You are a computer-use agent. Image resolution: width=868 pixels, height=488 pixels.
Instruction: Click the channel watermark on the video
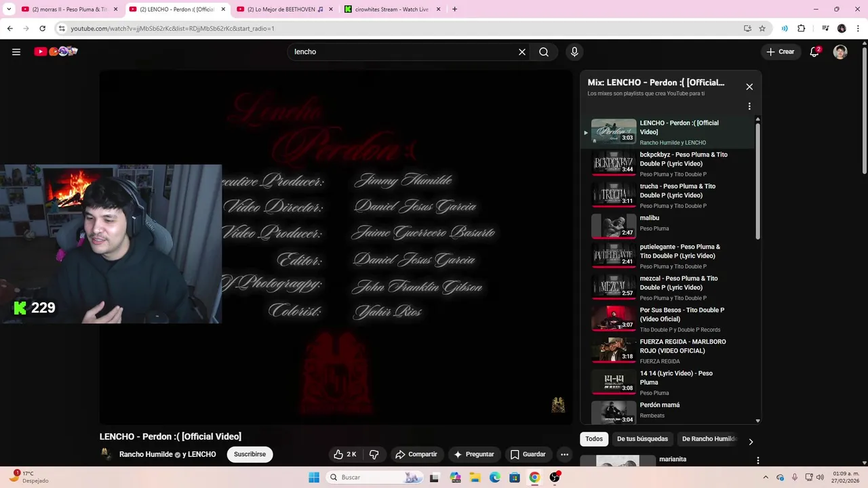pos(558,405)
